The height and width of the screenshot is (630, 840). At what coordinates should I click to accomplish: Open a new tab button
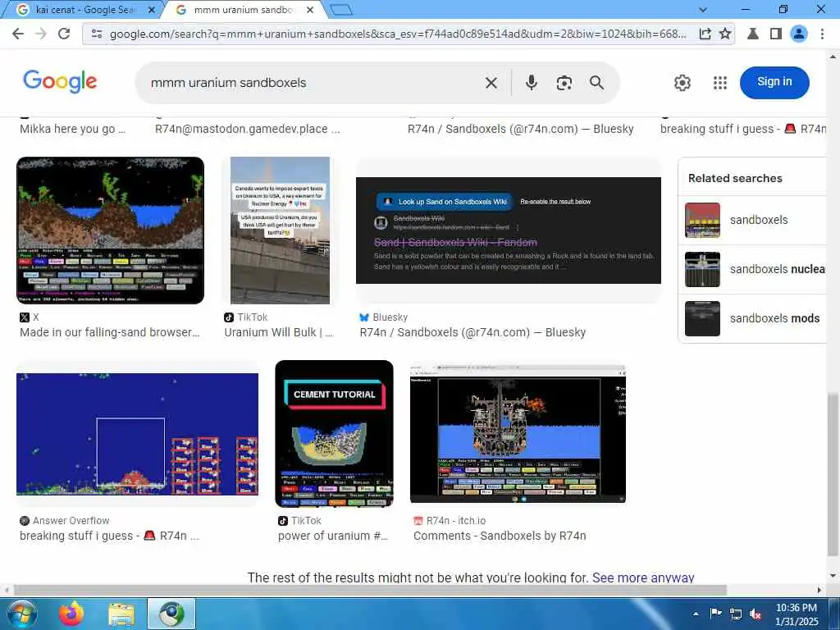[341, 10]
